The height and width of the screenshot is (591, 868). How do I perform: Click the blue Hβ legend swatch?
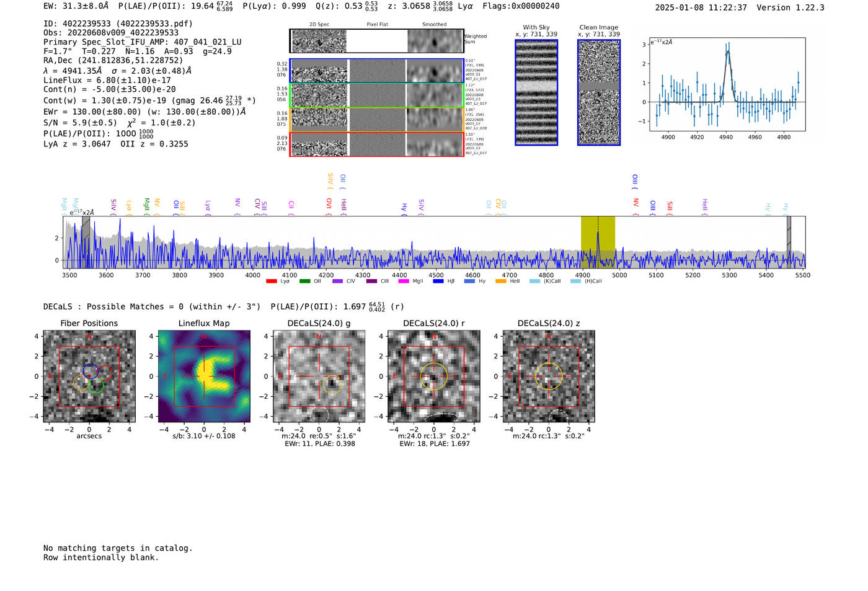pos(438,282)
